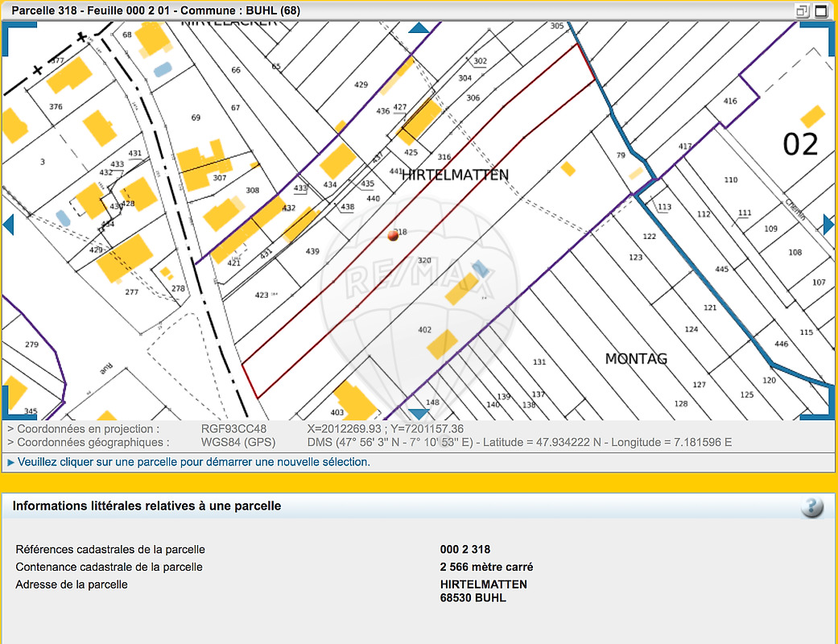Select parcel 320 on the map

[x=424, y=261]
